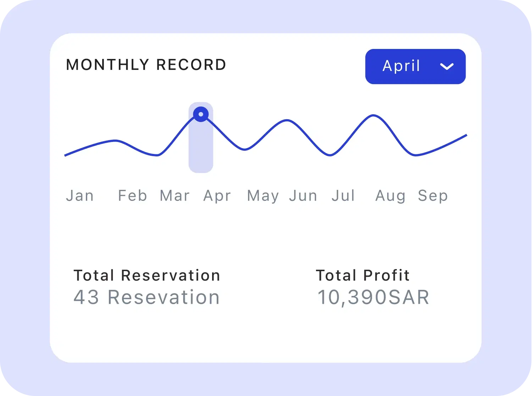Viewport: 532px width, 396px height.
Task: Click the Jun month label
Action: click(303, 196)
